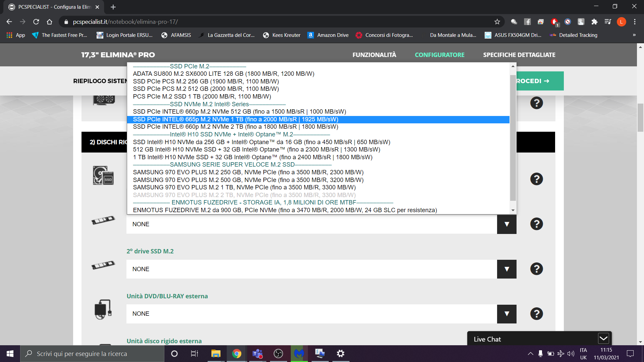Image resolution: width=644 pixels, height=362 pixels.
Task: Open File Explorer from taskbar
Action: pos(216,354)
